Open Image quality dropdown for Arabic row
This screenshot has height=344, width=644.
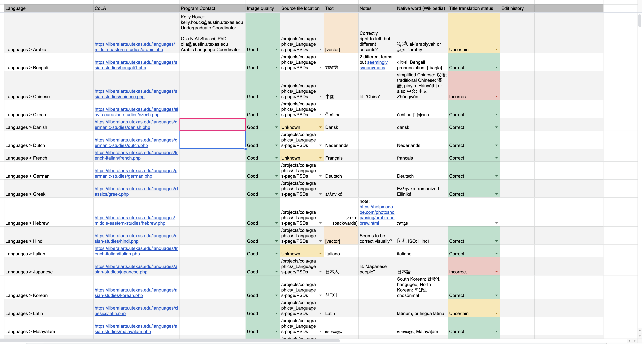[x=276, y=50]
